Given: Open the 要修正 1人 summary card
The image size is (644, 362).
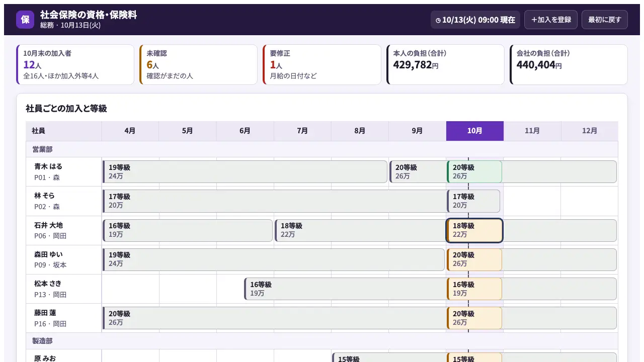Looking at the screenshot, I should pos(322,64).
